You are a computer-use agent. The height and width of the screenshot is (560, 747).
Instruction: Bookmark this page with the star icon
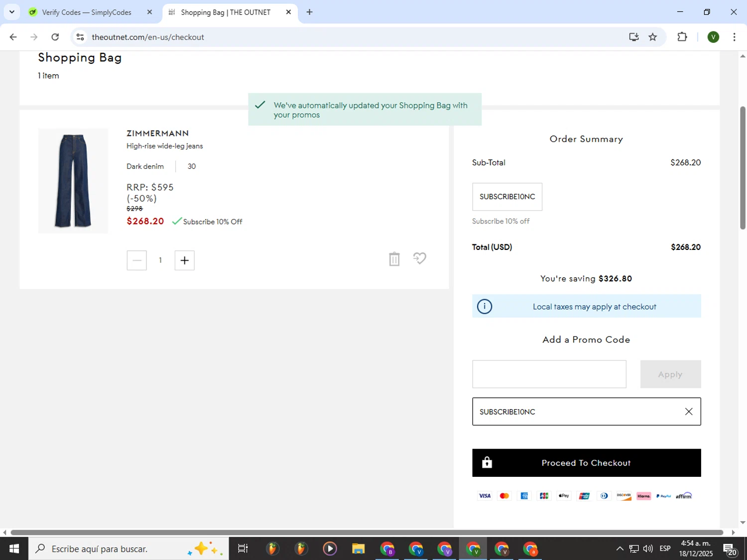point(653,37)
